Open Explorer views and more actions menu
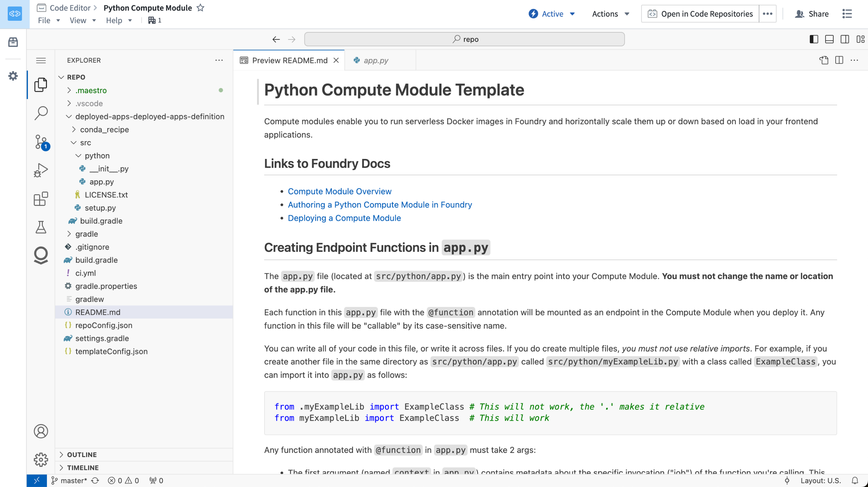This screenshot has width=868, height=487. pos(219,60)
